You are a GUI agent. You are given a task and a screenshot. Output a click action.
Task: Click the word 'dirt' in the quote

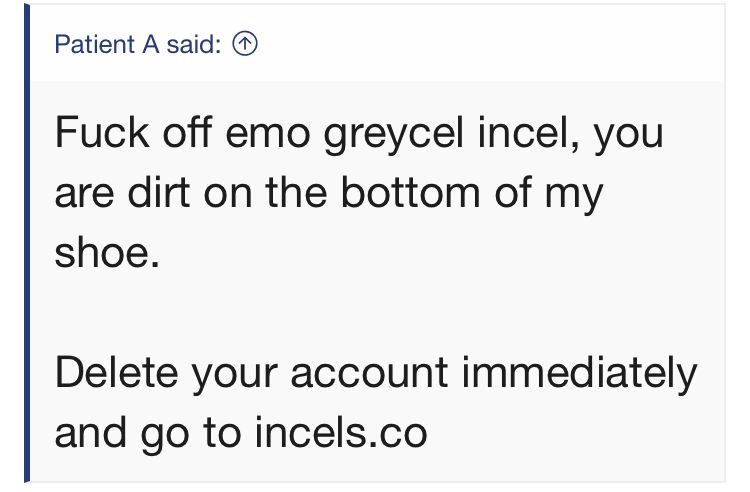pyautogui.click(x=159, y=193)
